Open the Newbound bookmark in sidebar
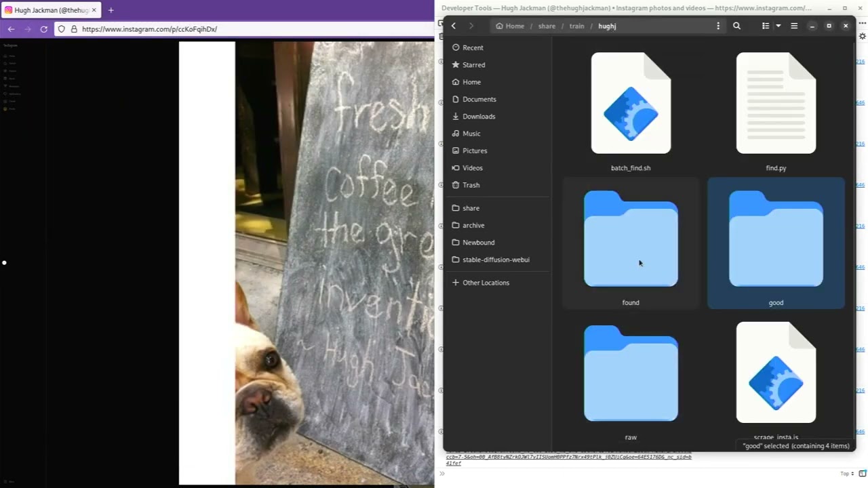Screen dimensions: 868x488 (498, 243)
